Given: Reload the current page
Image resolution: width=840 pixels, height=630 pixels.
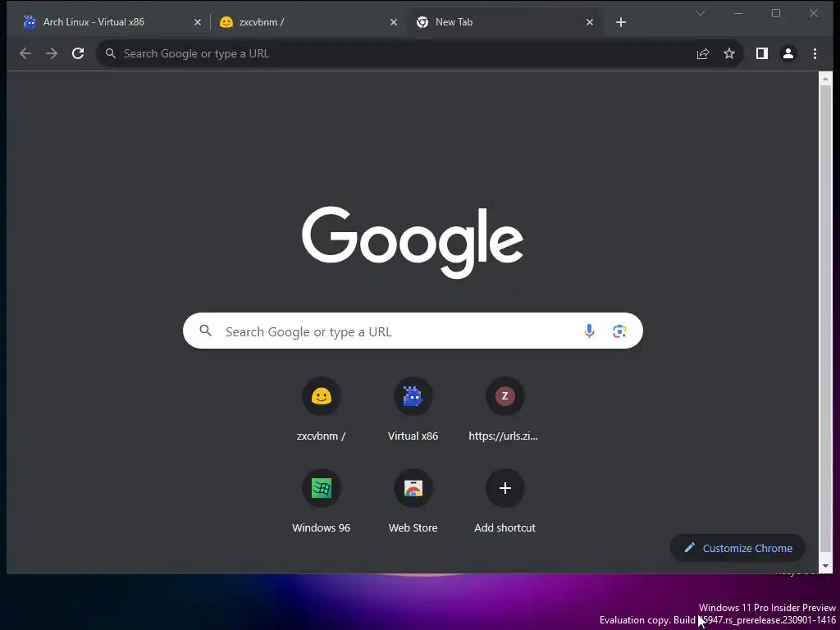Looking at the screenshot, I should click(x=78, y=53).
